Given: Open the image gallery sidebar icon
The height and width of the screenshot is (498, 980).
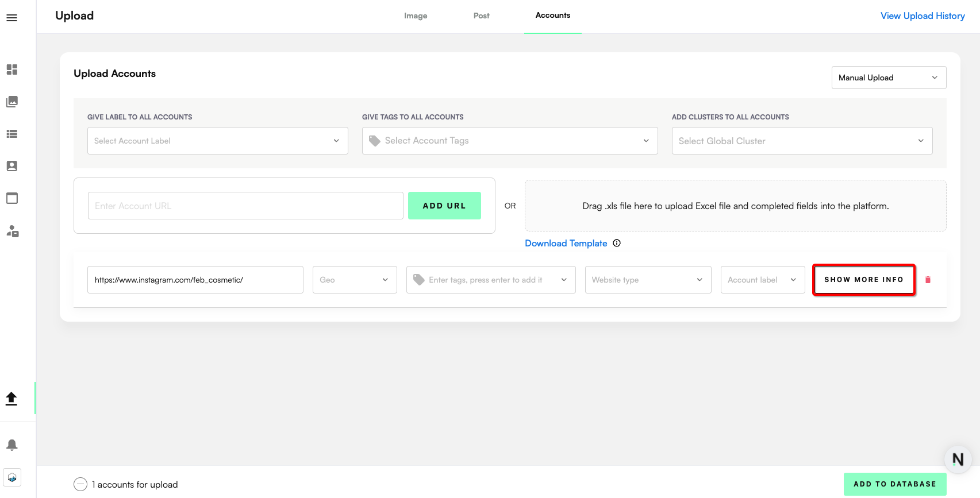Looking at the screenshot, I should click(12, 102).
